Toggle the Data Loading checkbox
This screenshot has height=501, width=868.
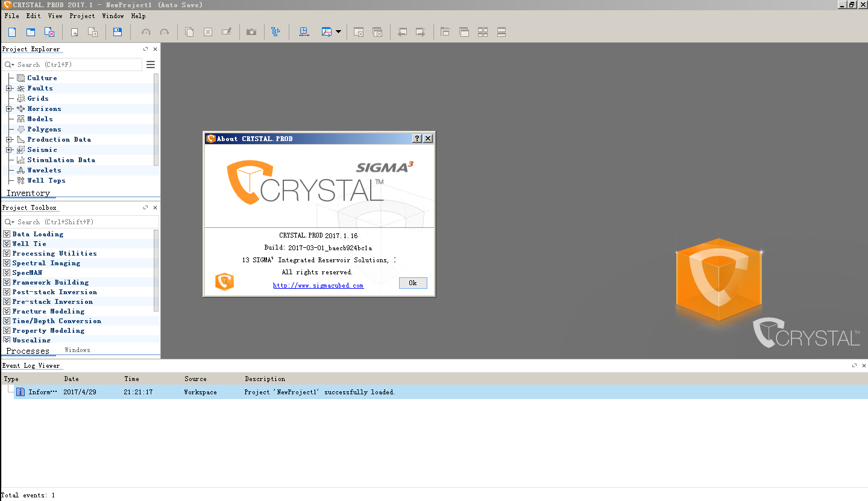pos(7,234)
